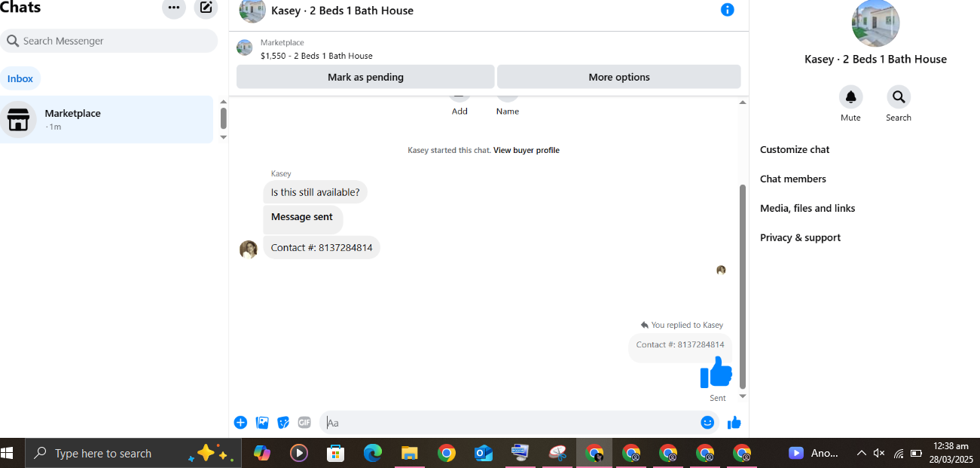Open the Marketplace chat in the list

(x=106, y=120)
